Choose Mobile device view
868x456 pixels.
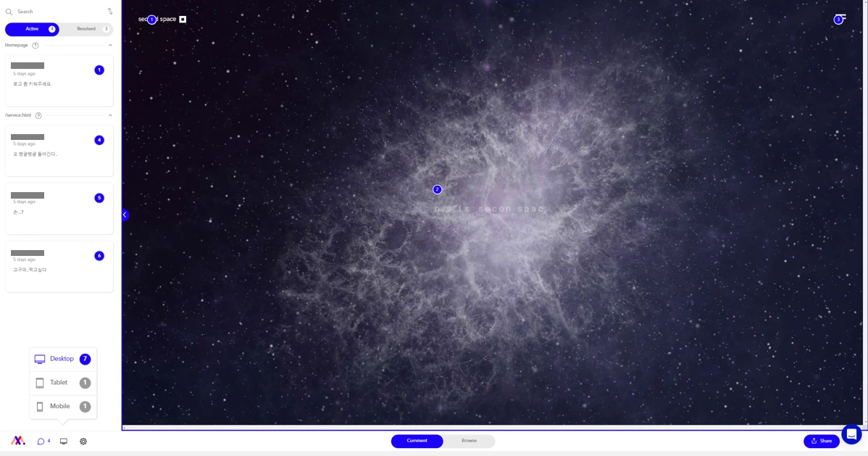coord(62,407)
